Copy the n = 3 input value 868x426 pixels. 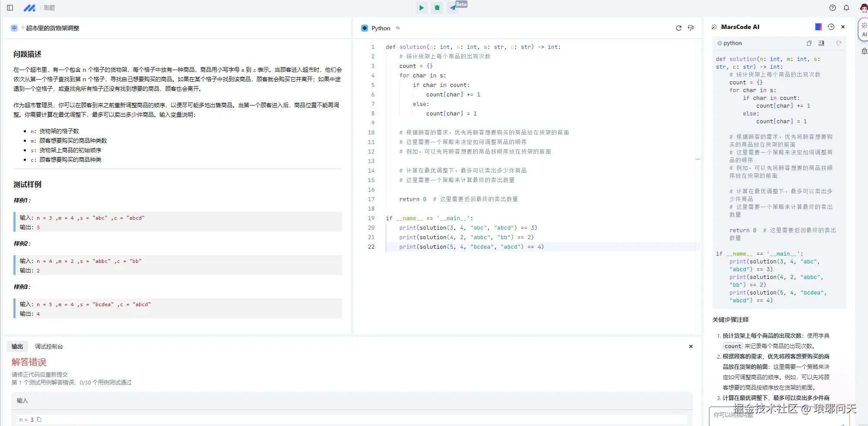pos(39,420)
